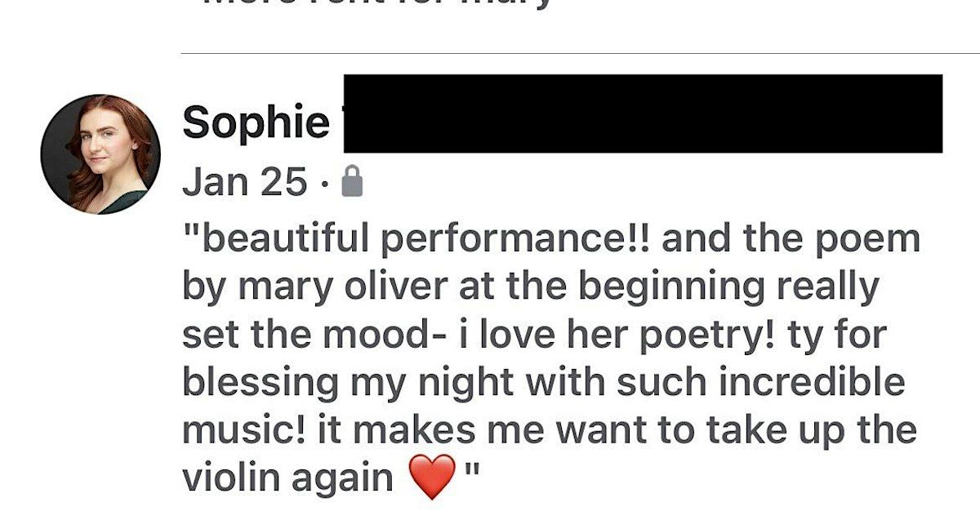Click the opening quotation mark of review
The width and height of the screenshot is (980, 511).
190,230
